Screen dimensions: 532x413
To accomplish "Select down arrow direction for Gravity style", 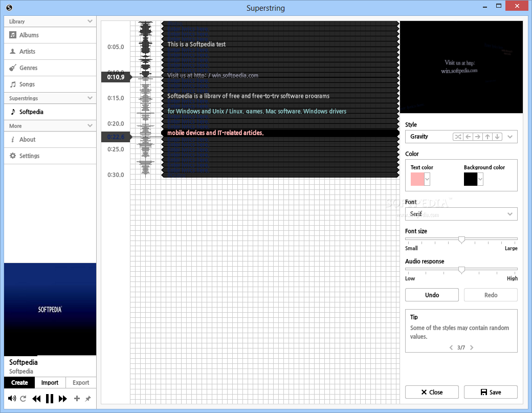I will tap(497, 137).
